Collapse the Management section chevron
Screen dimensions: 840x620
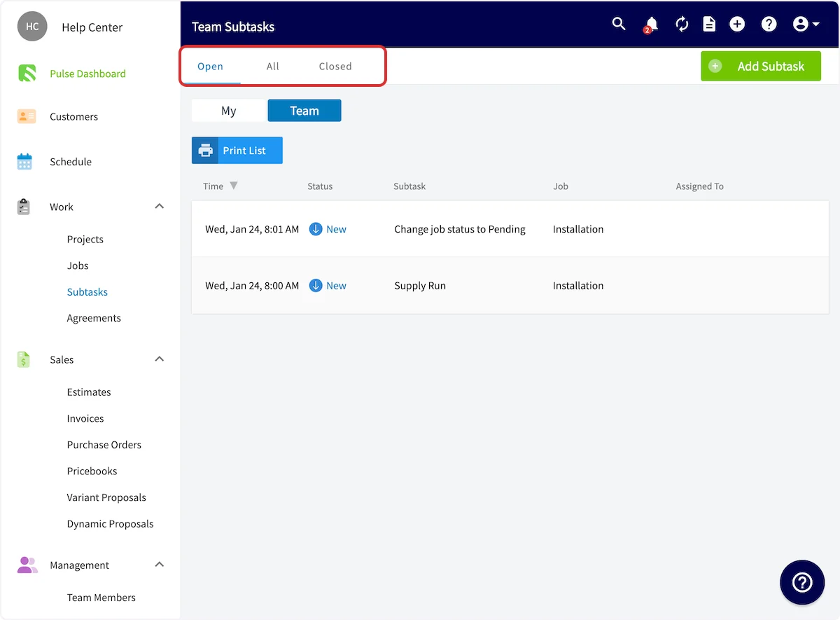click(160, 565)
